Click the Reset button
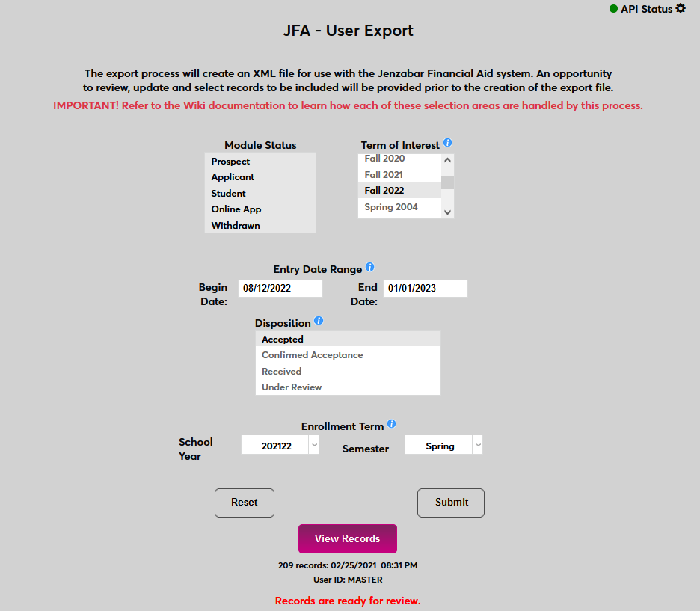700x611 pixels. pos(245,503)
